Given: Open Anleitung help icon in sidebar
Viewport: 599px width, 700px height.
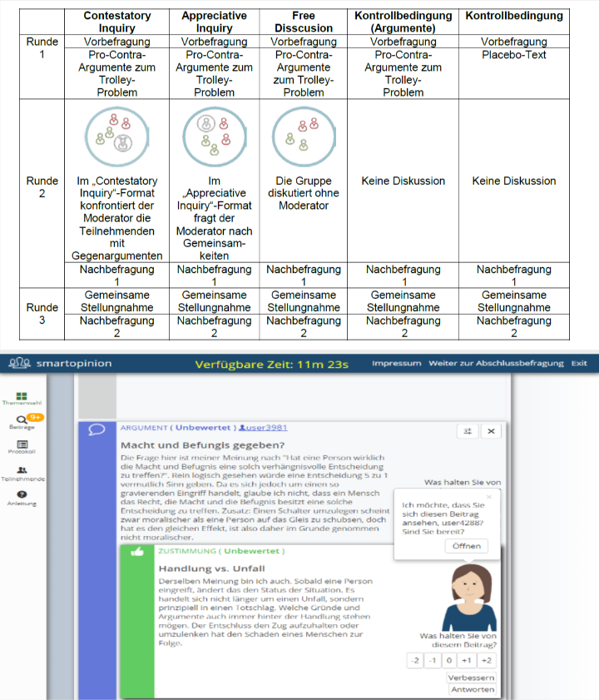Looking at the screenshot, I should [22, 494].
